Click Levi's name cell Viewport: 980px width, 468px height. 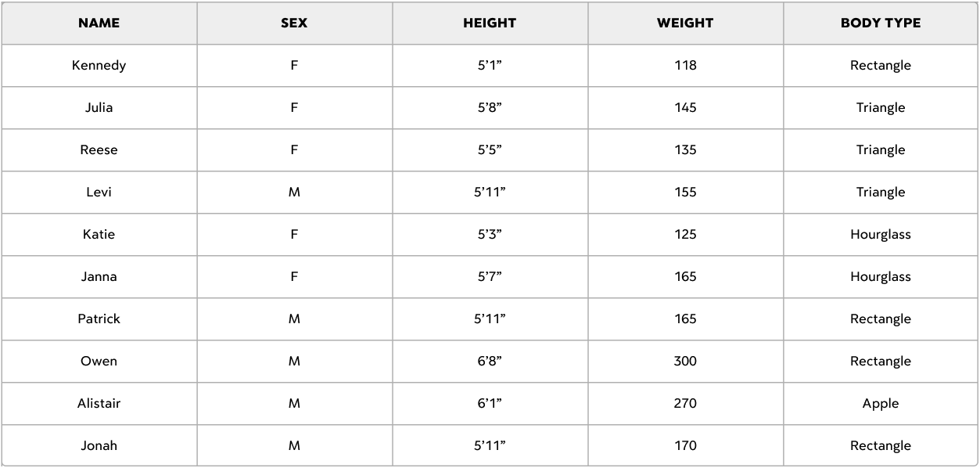point(99,193)
